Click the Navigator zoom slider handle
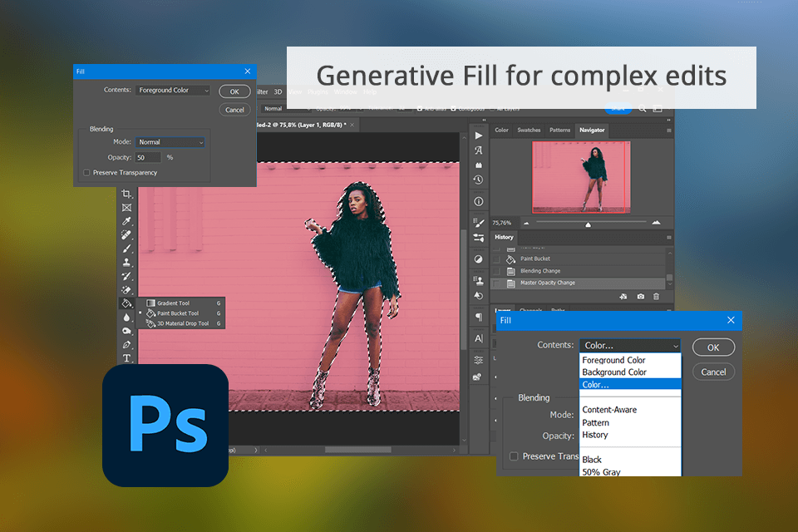The height and width of the screenshot is (532, 798). [x=589, y=224]
